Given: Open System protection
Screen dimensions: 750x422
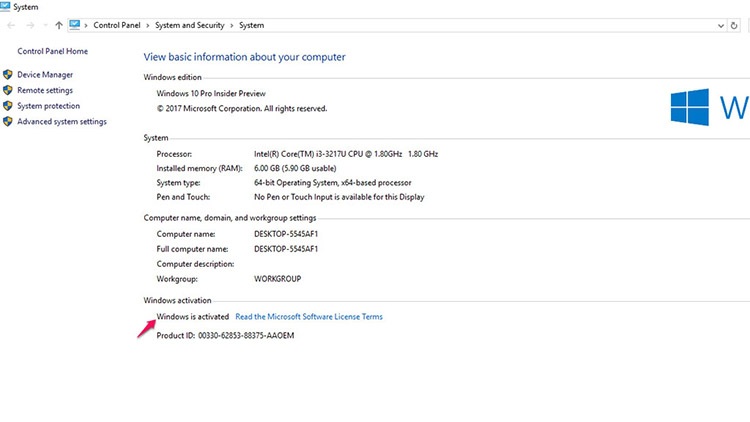Looking at the screenshot, I should click(48, 106).
